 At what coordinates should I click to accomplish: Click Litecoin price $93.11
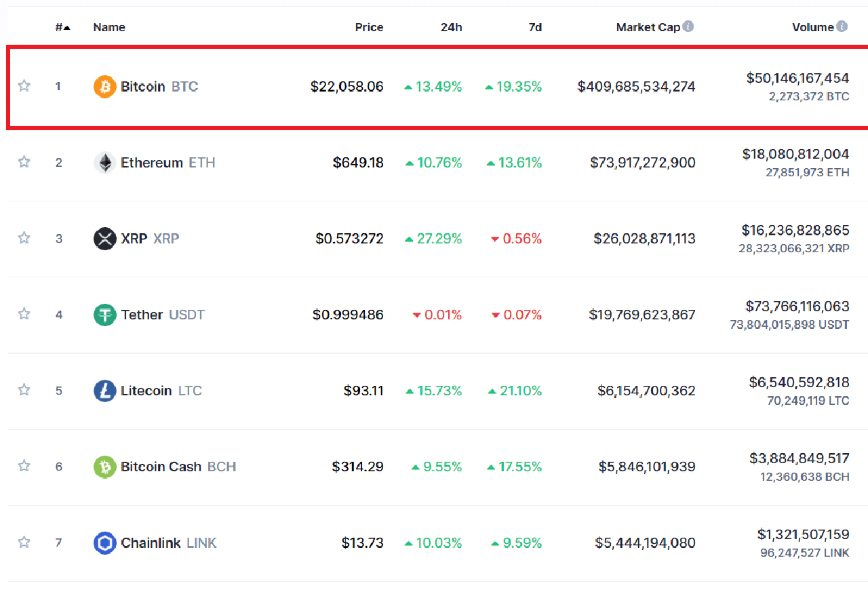pyautogui.click(x=363, y=391)
